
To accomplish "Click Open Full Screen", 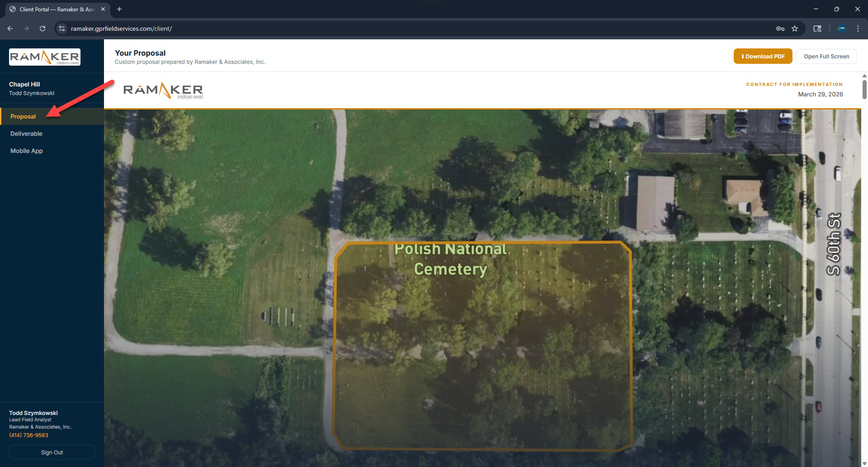I will click(x=826, y=56).
